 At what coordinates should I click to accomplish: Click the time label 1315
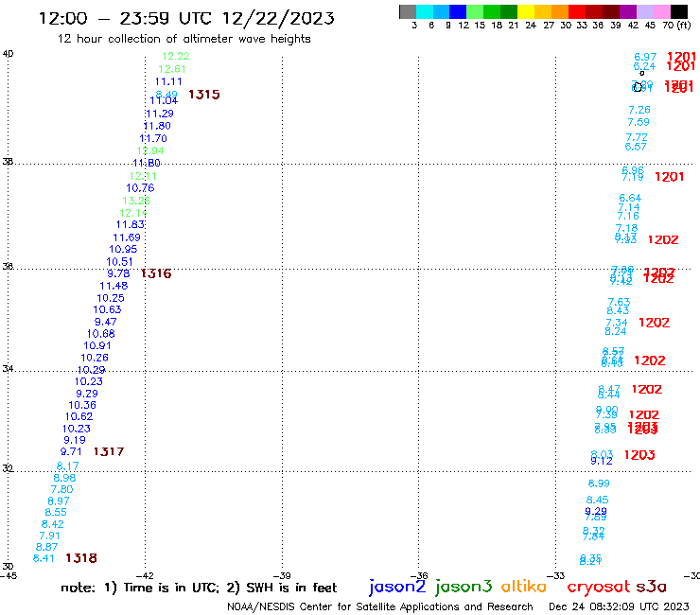pyautogui.click(x=204, y=95)
